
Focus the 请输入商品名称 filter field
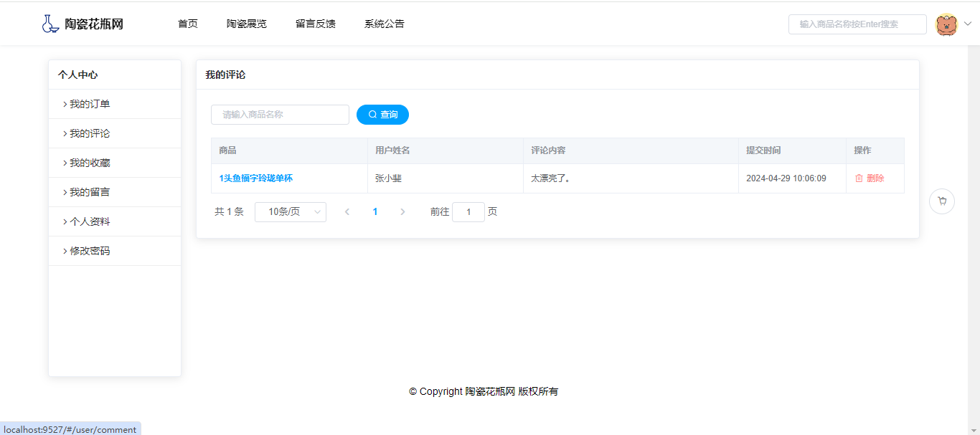click(280, 115)
